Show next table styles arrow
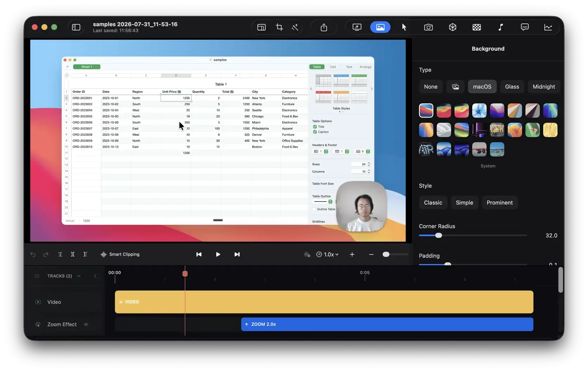Image resolution: width=588 pixels, height=372 pixels. point(372,89)
